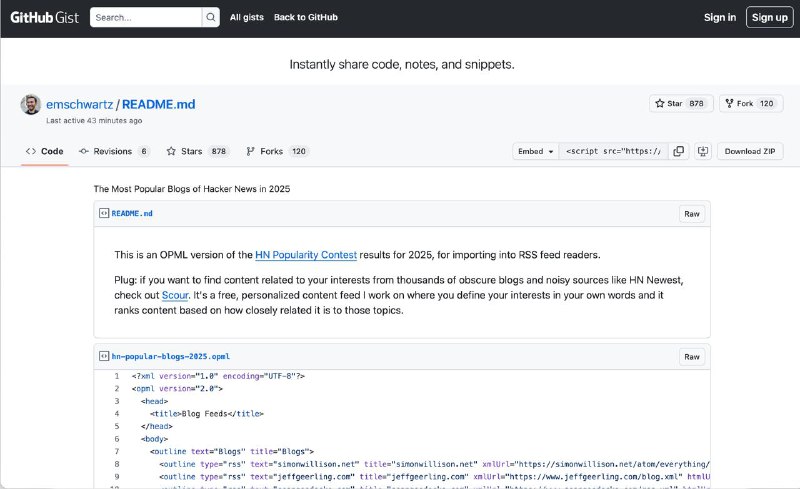Viewport: 800px width, 489px height.
Task: Open emschwartz's profile avatar
Action: pyautogui.click(x=31, y=105)
